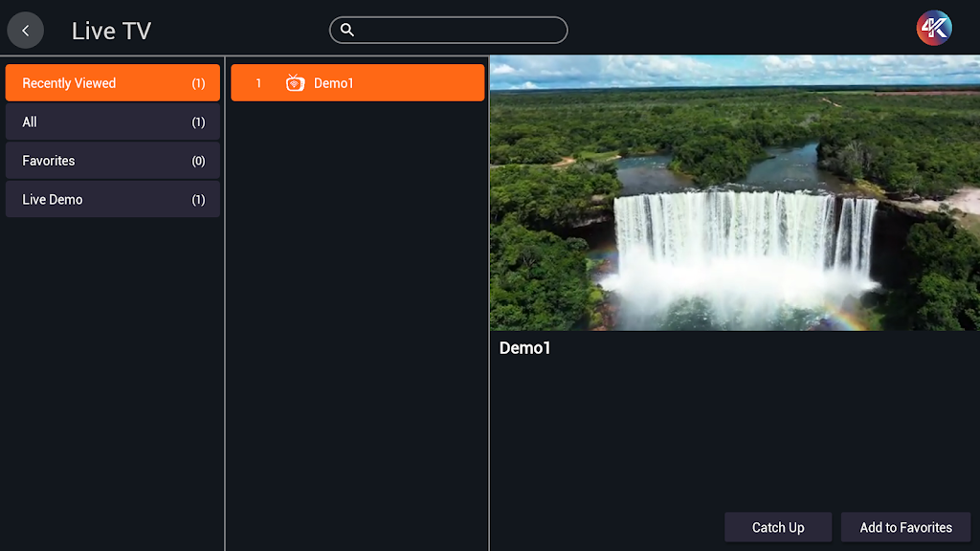
Task: Click the Favorites count badge (0)
Action: [198, 161]
